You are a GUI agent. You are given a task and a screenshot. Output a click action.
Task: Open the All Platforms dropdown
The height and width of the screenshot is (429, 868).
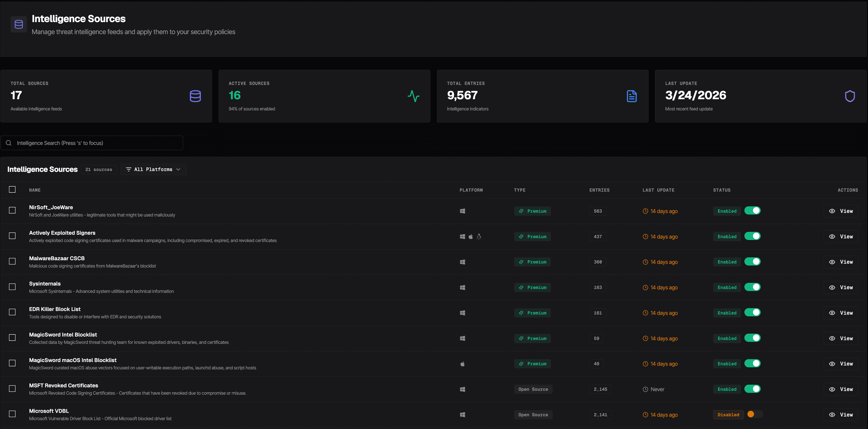pyautogui.click(x=153, y=169)
